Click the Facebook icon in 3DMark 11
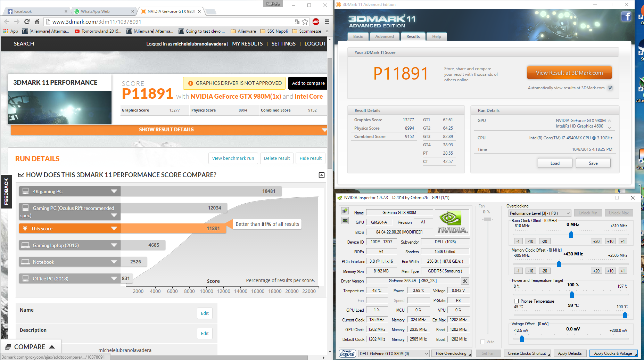Image resolution: width=644 pixels, height=360 pixels. pyautogui.click(x=626, y=16)
